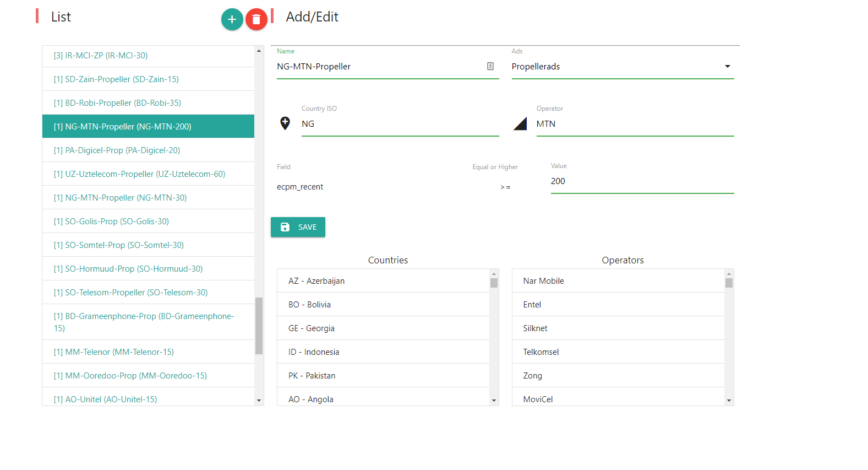Viewport: 868px width, 470px height.
Task: Open SD-Zain-Propeller (SD-Zain-15) entry
Action: [x=148, y=79]
